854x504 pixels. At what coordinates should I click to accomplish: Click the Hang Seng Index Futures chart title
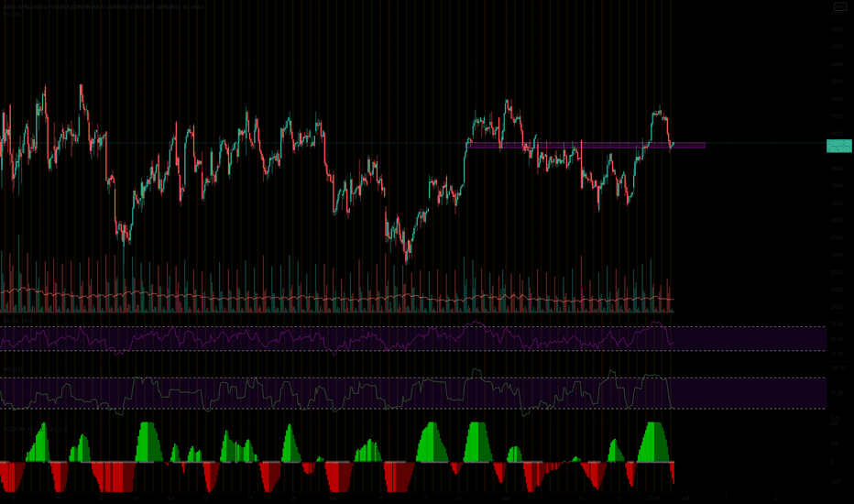click(104, 7)
